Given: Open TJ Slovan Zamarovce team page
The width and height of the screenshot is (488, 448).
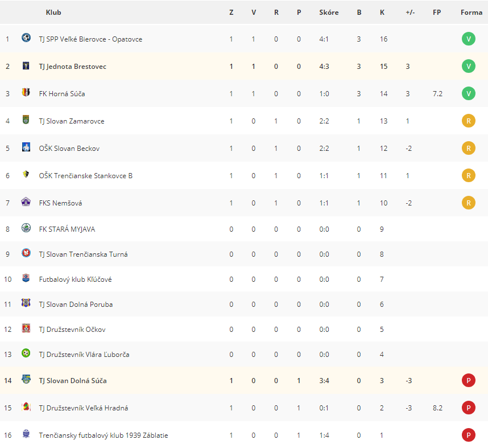Looking at the screenshot, I should 72,121.
